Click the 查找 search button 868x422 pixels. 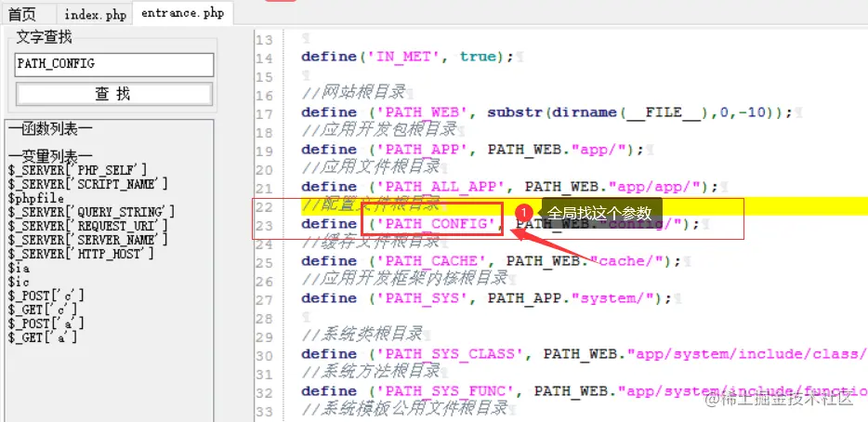114,94
